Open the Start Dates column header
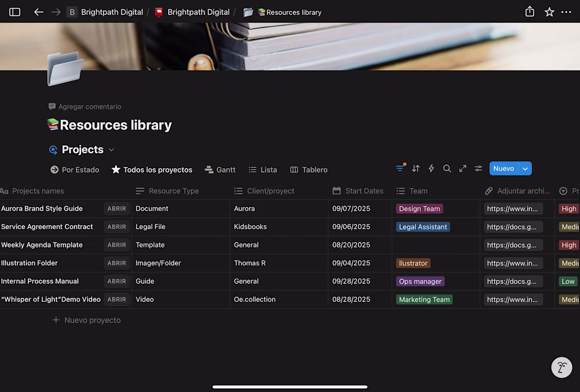Viewport: 580px width, 392px height. coord(357,191)
